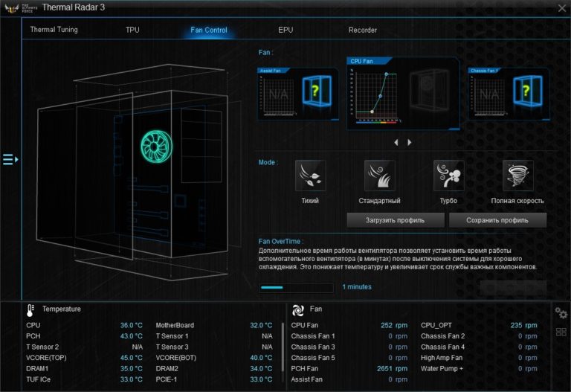
Task: Click the VCORE(BOT) 40.0 °C reading
Action: 261,358
